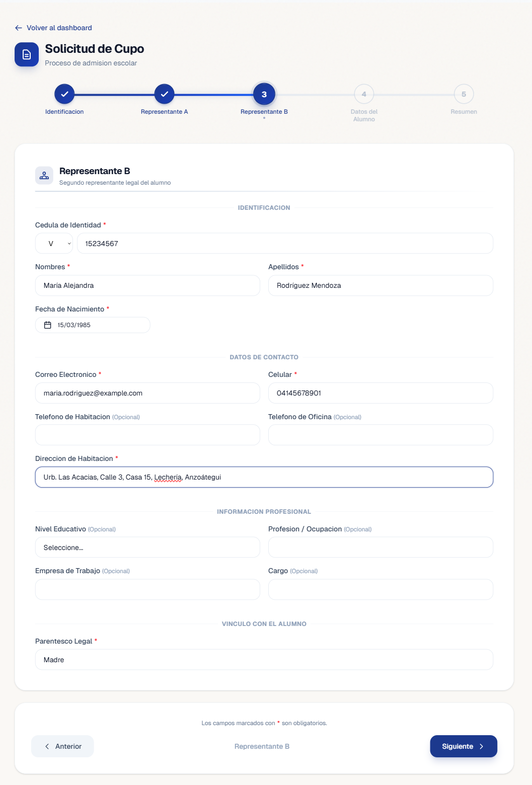Open the Parentesco Legal Madre dropdown

point(264,660)
